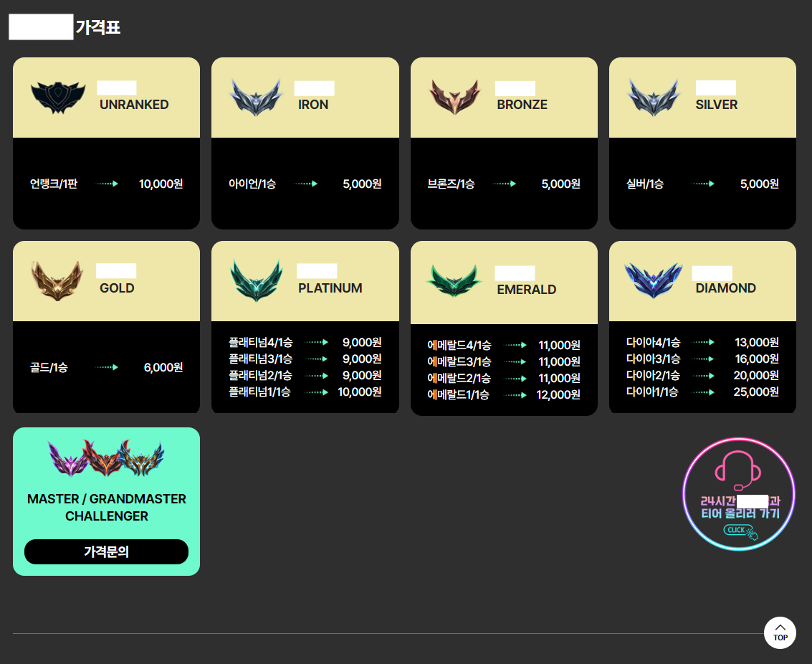
Task: Click the 가격표 page heading
Action: [98, 27]
